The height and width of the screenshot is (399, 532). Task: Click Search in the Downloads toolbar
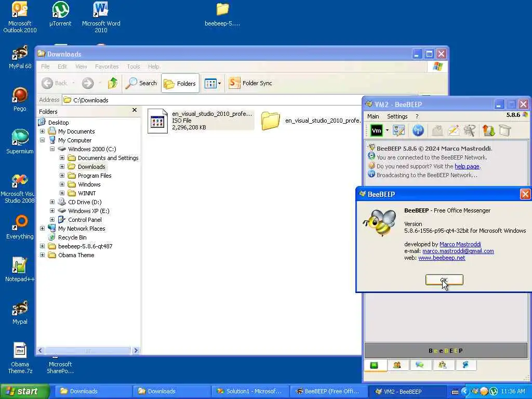(141, 83)
